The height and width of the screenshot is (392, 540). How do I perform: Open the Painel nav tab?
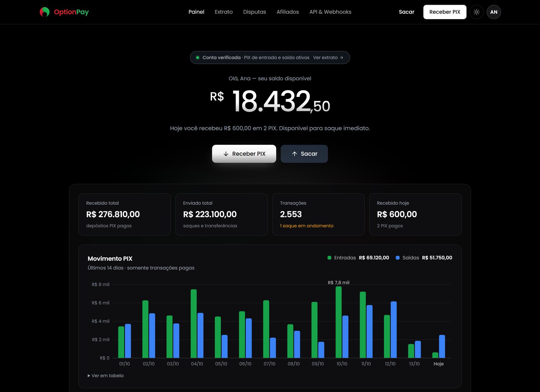(196, 12)
